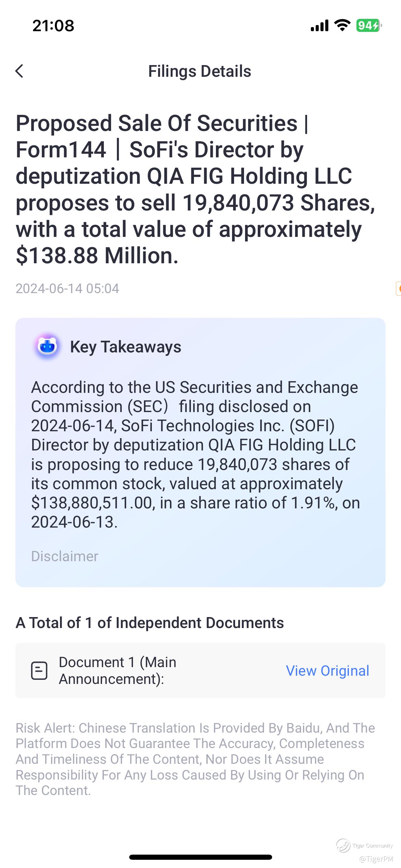The height and width of the screenshot is (868, 401).
Task: Tap the cellular signal bars icon
Action: (319, 26)
